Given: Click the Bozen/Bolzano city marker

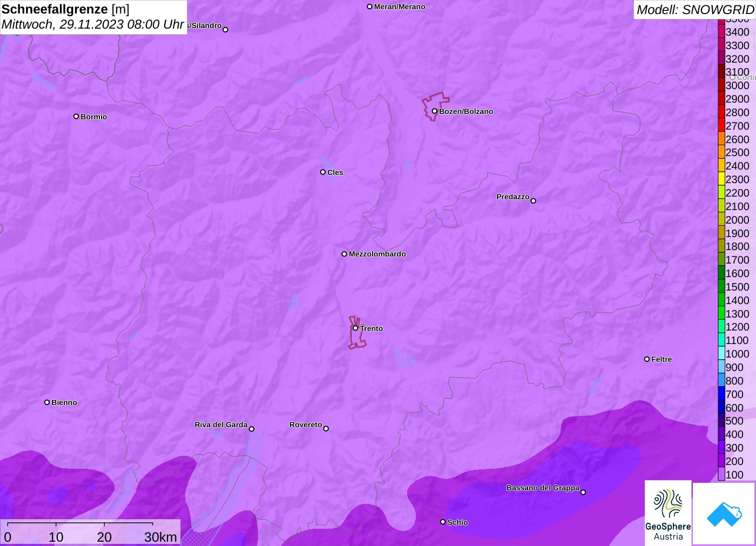Looking at the screenshot, I should point(435,111).
